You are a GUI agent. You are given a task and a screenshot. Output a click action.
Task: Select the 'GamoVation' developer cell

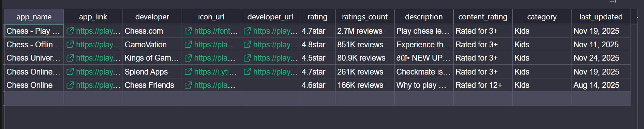click(152, 45)
